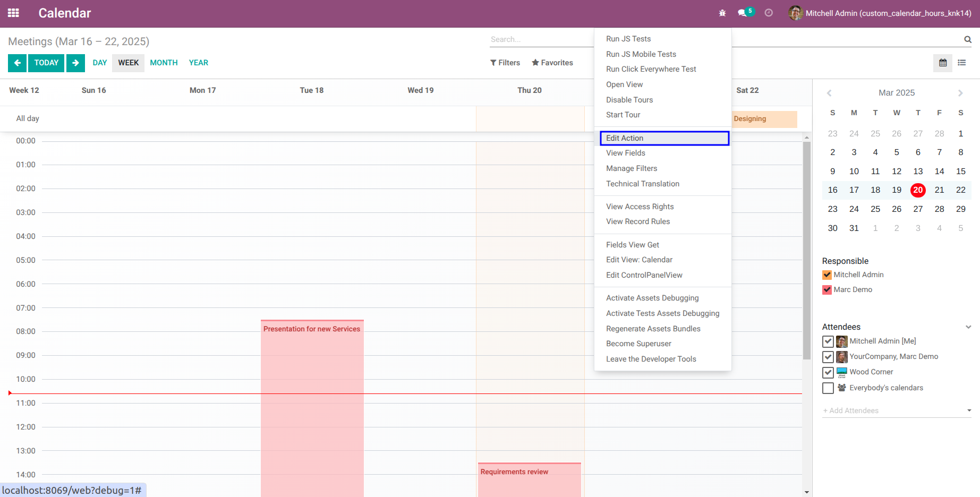Click Marc Demo attendee avatar
The image size is (980, 497).
tap(842, 357)
